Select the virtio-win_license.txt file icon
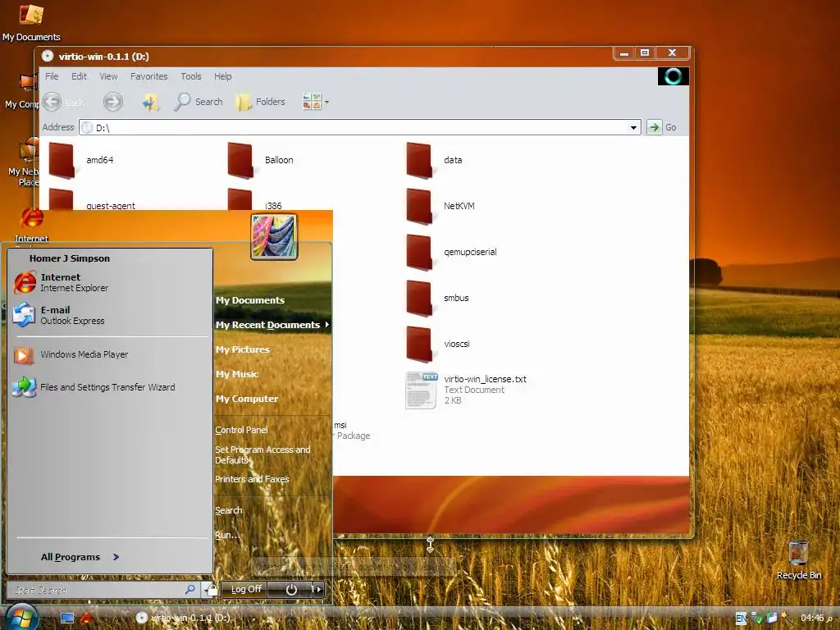The width and height of the screenshot is (840, 630). (x=422, y=390)
